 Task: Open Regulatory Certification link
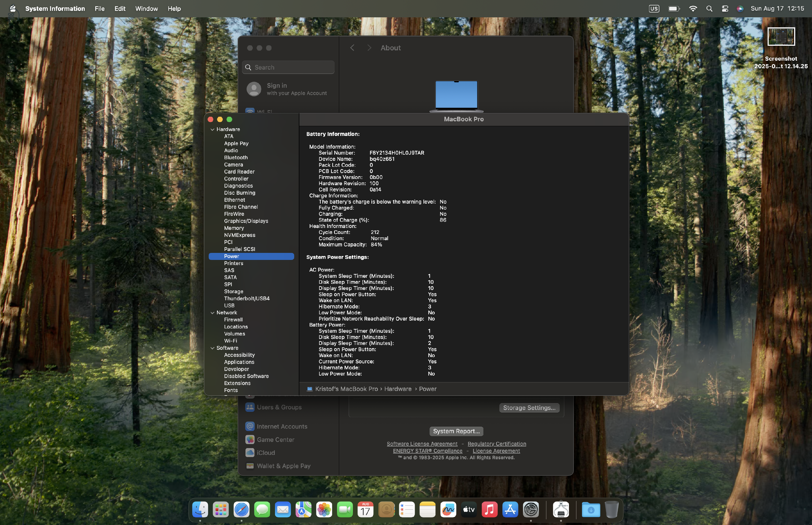click(497, 444)
